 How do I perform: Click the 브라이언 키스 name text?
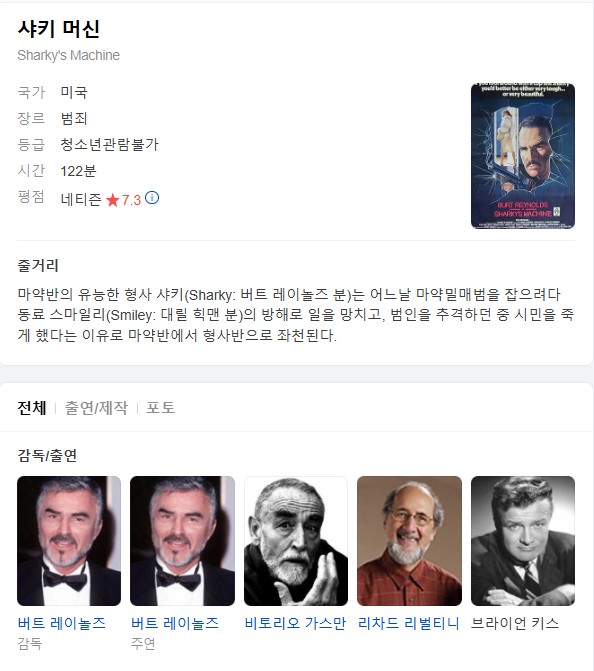click(515, 623)
